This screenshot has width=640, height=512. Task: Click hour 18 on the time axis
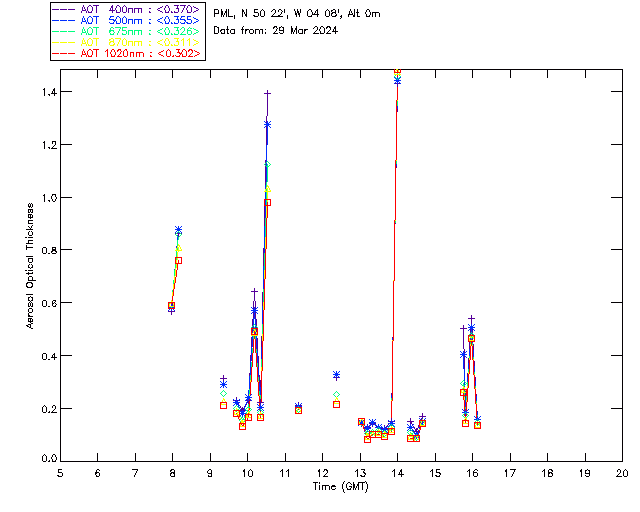[x=547, y=473]
